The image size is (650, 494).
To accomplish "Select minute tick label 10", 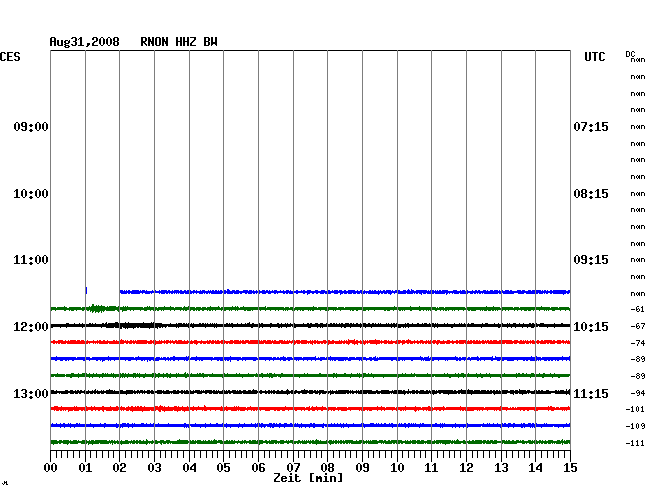I will click(397, 468).
